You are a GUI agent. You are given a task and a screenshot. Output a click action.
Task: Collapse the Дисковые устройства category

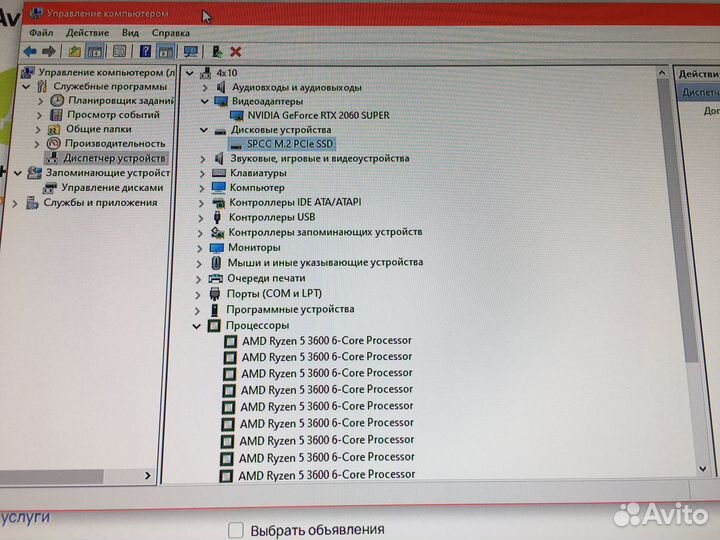[204, 130]
